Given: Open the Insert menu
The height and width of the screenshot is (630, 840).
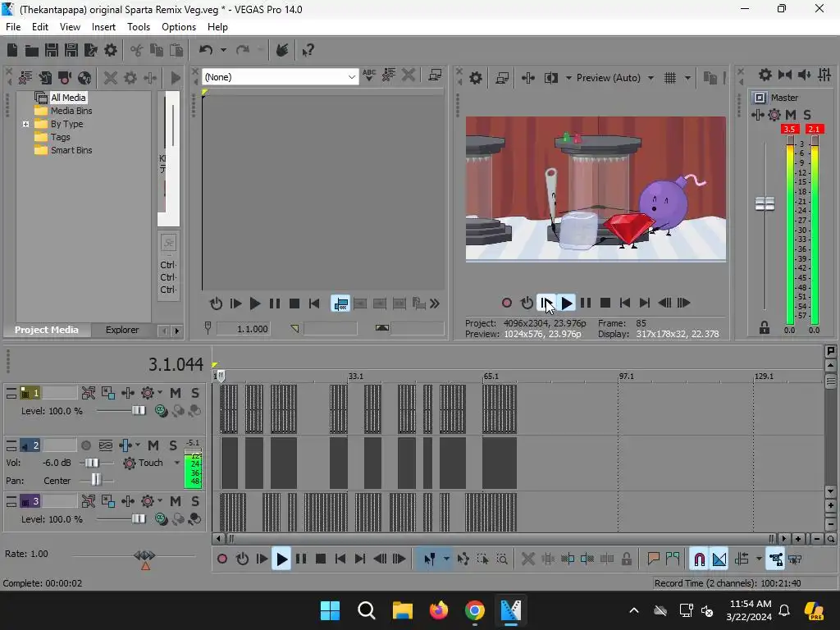Looking at the screenshot, I should point(103,27).
